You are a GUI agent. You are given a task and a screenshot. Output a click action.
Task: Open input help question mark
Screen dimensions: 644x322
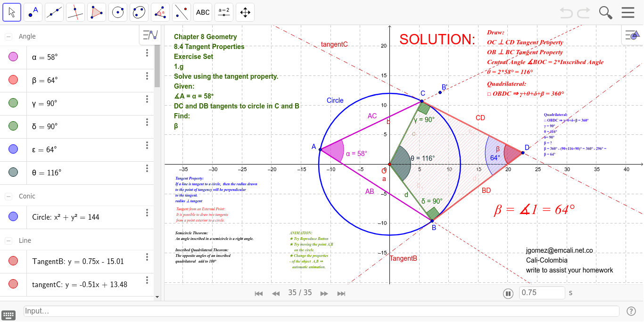pos(631,311)
